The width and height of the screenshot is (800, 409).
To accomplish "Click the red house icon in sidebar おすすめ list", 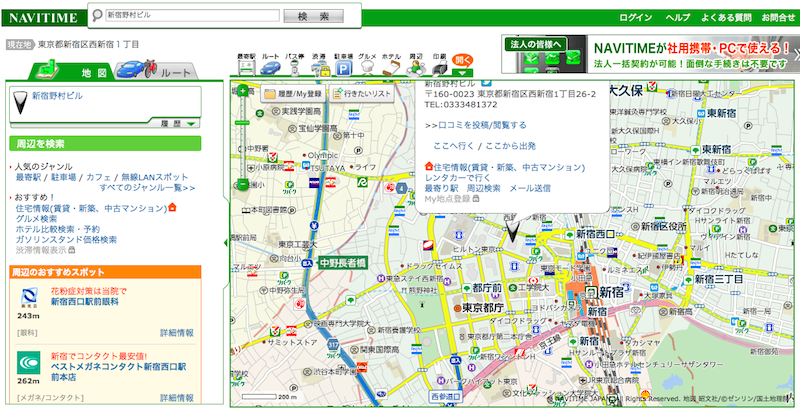I will coord(172,207).
